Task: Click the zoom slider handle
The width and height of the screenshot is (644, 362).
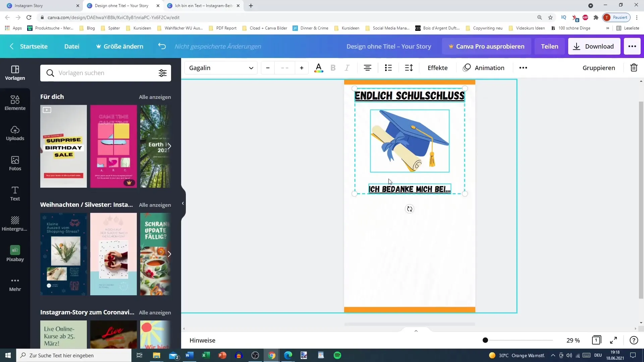Action: [485, 340]
